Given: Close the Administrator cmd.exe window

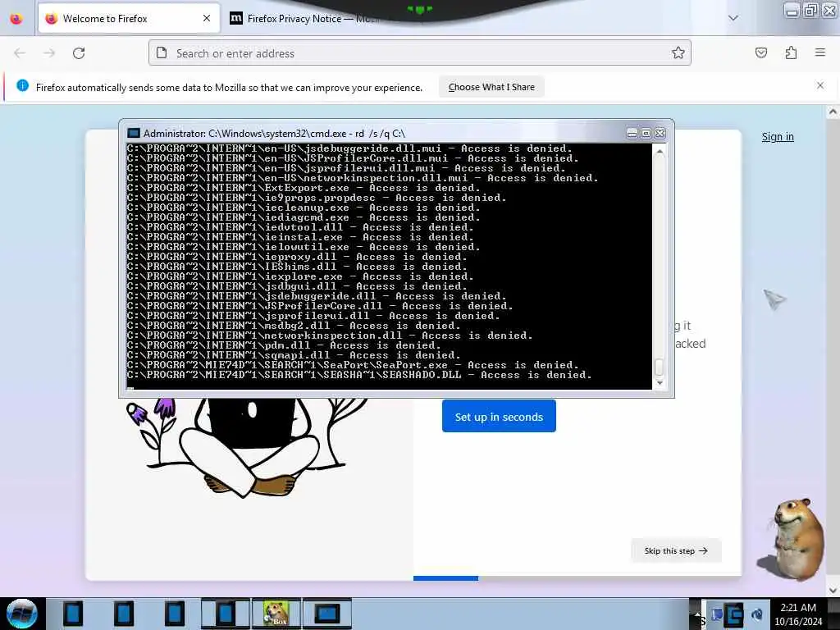Looking at the screenshot, I should [x=660, y=134].
